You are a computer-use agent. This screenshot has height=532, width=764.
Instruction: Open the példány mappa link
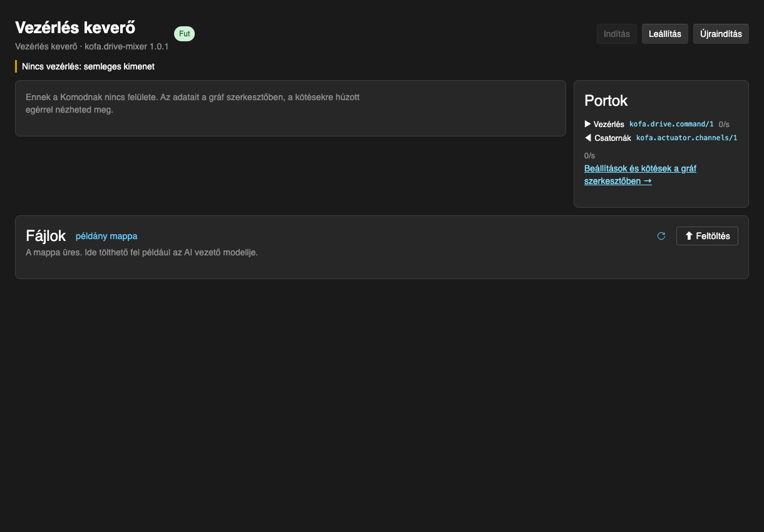pyautogui.click(x=106, y=236)
